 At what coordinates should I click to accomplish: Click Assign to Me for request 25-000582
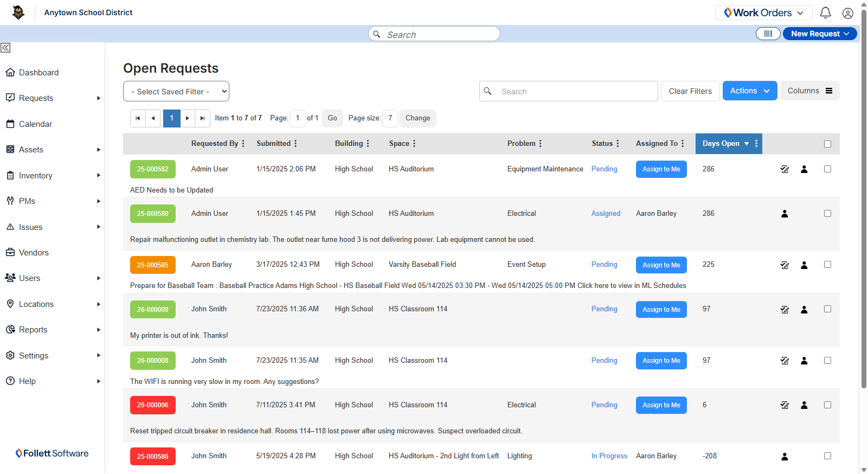[x=661, y=169]
